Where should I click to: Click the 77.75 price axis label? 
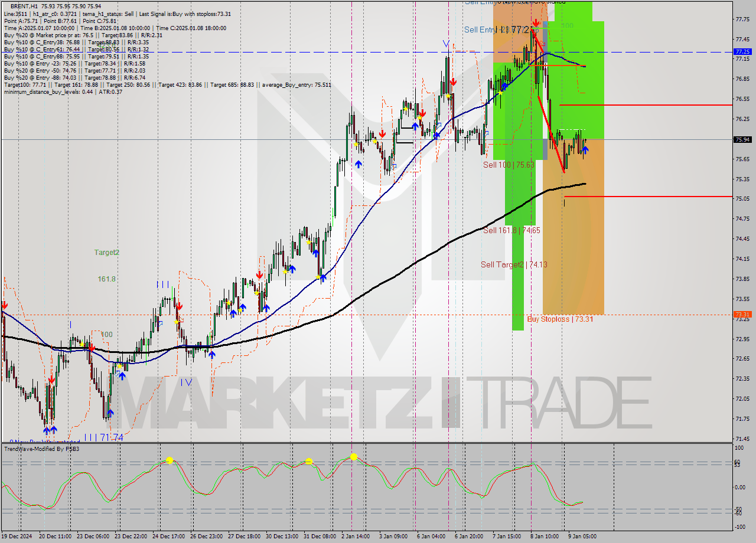tap(743, 19)
